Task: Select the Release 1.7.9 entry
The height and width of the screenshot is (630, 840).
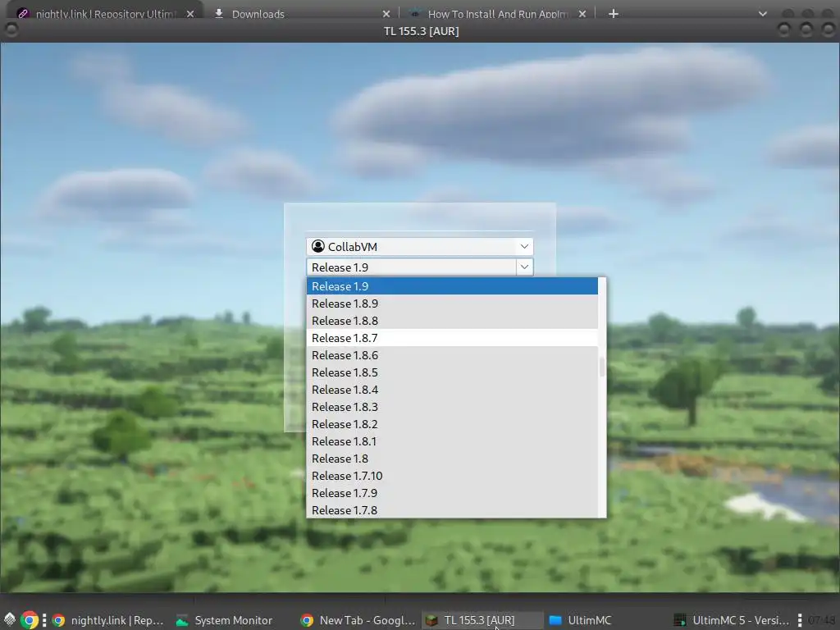Action: pyautogui.click(x=452, y=492)
